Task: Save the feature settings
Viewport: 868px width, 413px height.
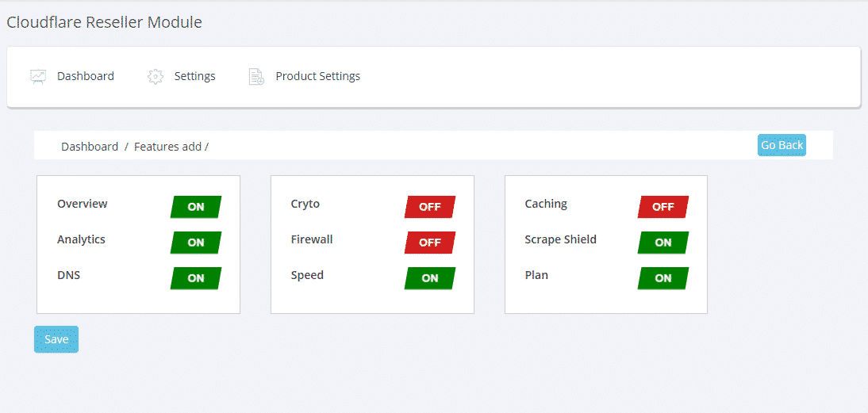Action: tap(56, 339)
